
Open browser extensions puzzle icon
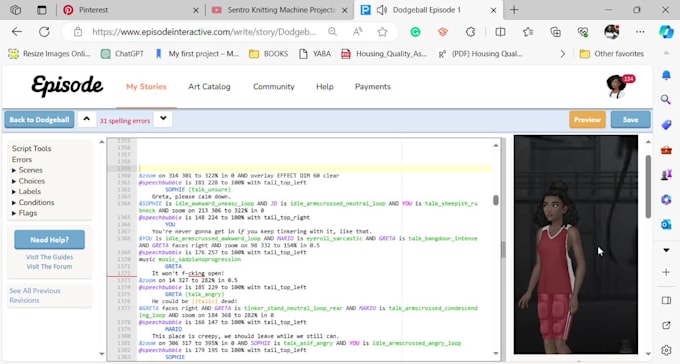pos(470,32)
